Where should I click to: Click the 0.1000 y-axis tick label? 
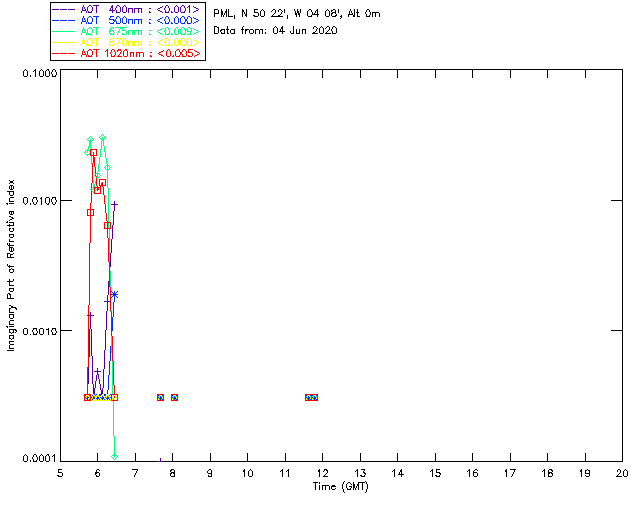[40, 73]
